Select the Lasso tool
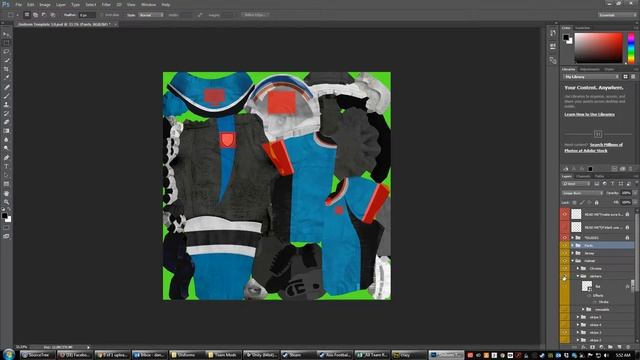 [x=6, y=52]
